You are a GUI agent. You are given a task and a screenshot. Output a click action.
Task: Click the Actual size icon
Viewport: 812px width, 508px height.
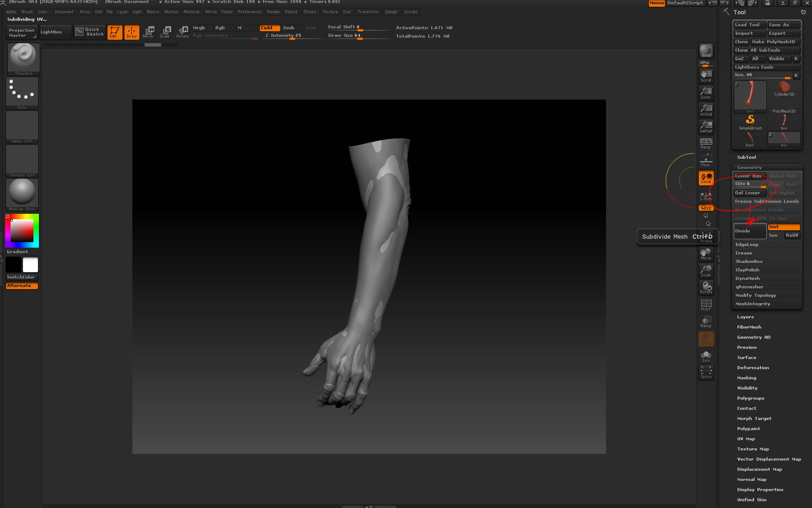(x=706, y=110)
